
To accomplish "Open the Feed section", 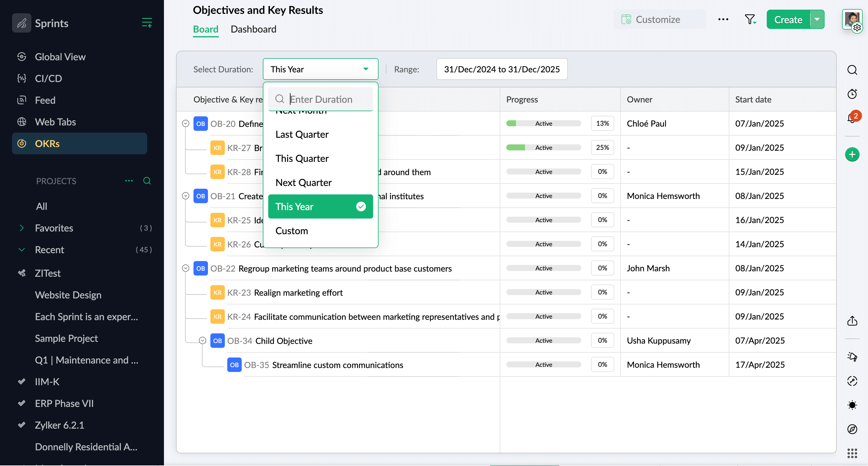I will pos(45,100).
